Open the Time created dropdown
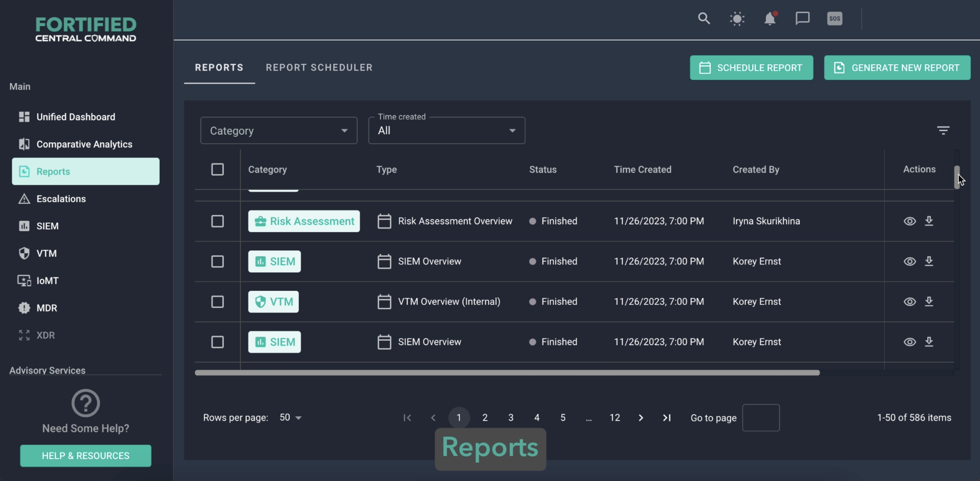The image size is (980, 481). point(447,130)
